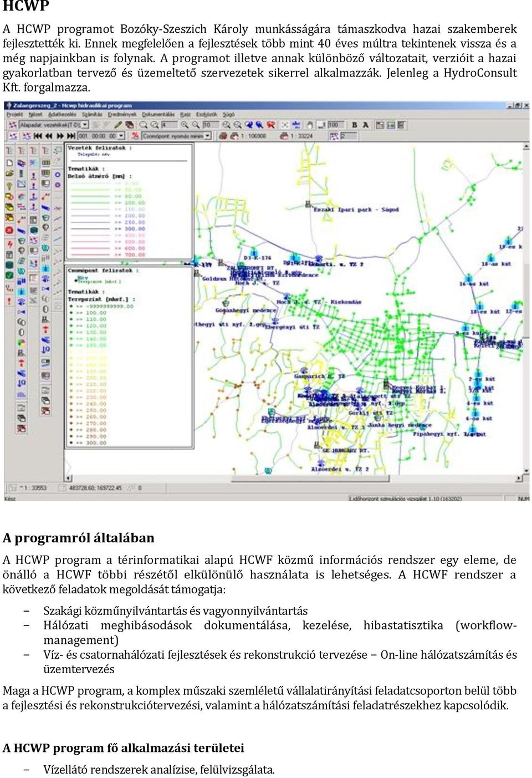
Task: Step forward one time step
Action: [x=60, y=136]
